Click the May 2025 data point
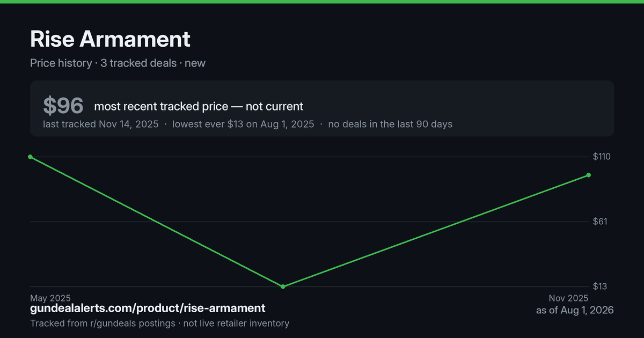Image resolution: width=644 pixels, height=338 pixels. click(30, 157)
